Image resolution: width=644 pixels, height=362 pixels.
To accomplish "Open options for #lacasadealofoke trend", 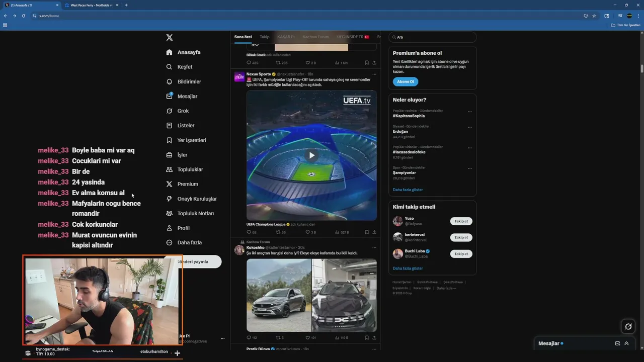I will 470,148.
